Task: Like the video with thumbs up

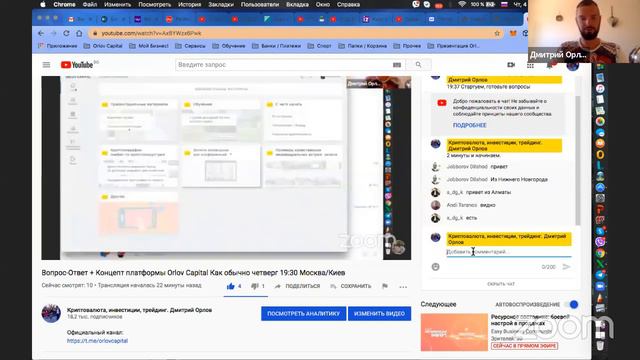Action: [231, 286]
